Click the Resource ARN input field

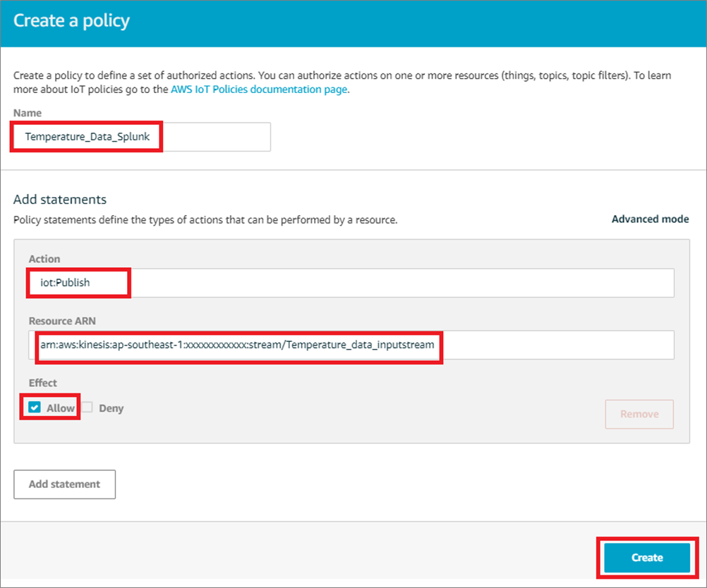(x=351, y=345)
